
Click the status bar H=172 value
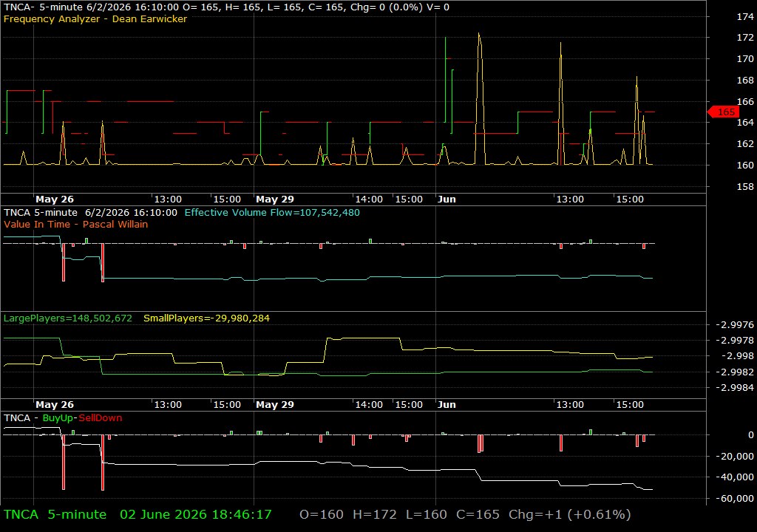(375, 514)
